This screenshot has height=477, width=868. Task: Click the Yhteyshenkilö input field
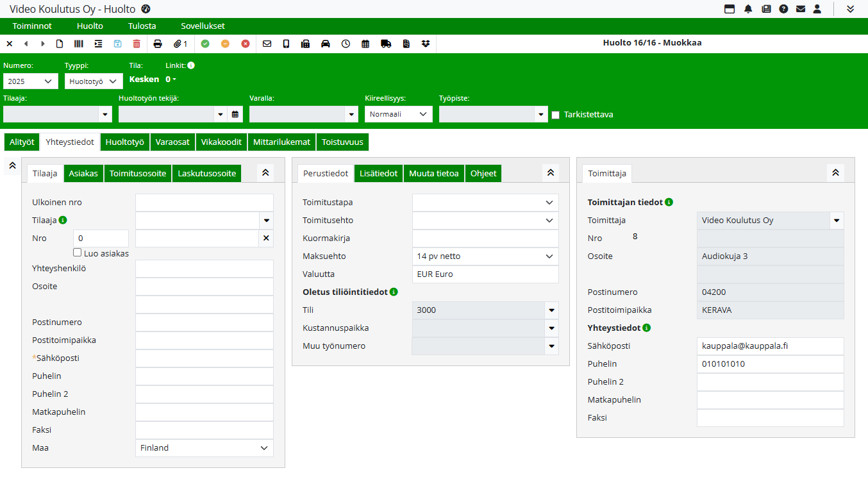click(x=204, y=269)
